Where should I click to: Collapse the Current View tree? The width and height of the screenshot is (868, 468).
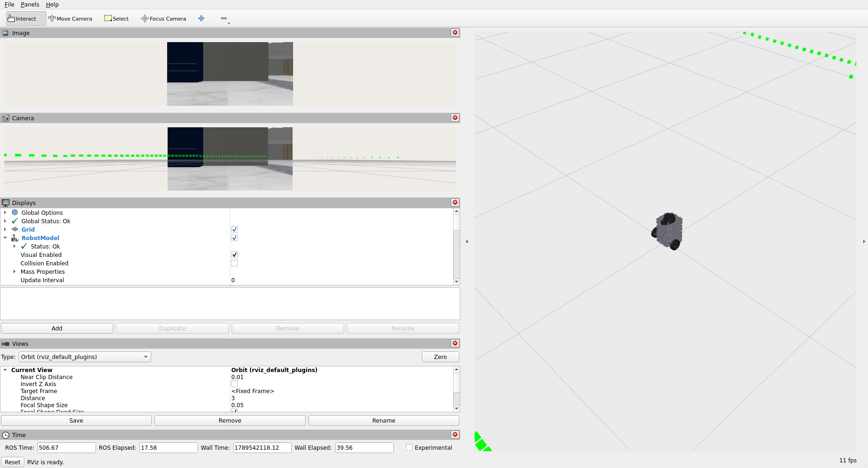click(5, 370)
